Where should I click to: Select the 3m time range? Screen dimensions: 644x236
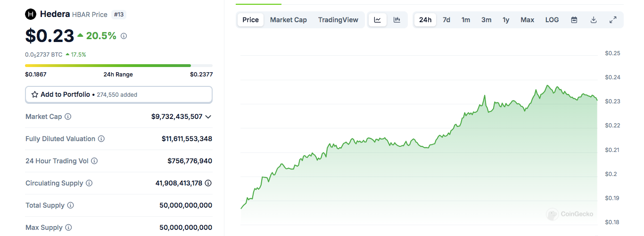click(487, 20)
